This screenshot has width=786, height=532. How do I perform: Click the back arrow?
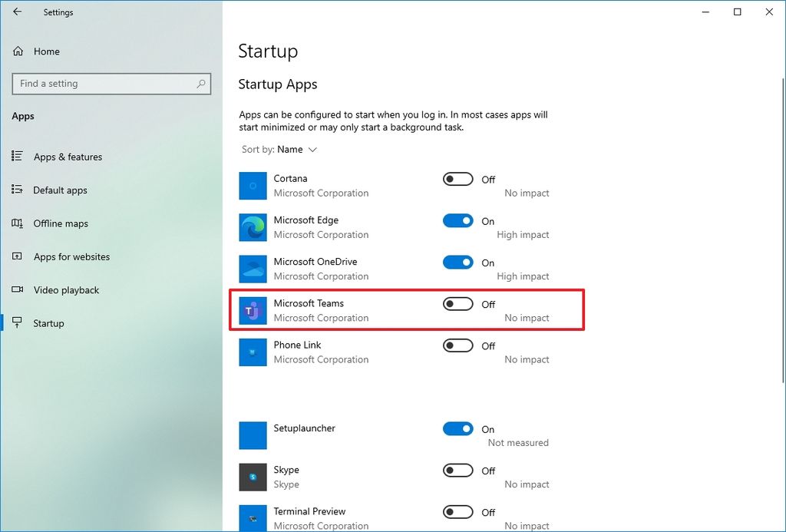pos(17,12)
